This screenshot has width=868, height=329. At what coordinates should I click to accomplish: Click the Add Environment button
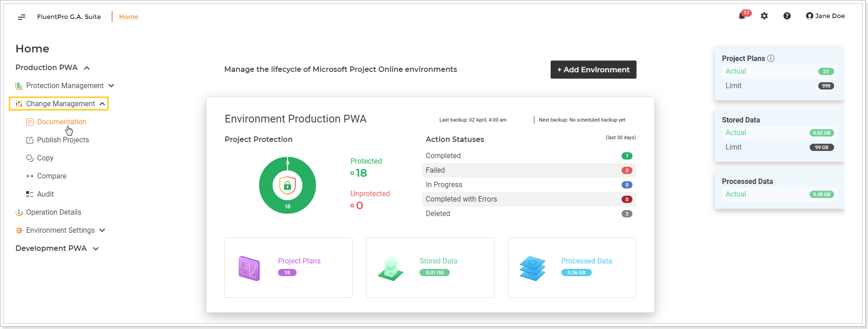point(593,70)
